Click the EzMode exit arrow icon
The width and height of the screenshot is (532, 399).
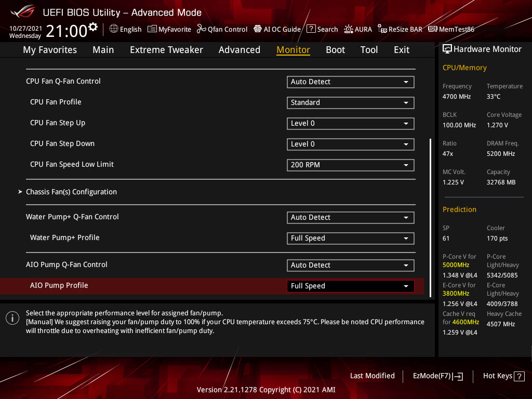coord(458,376)
